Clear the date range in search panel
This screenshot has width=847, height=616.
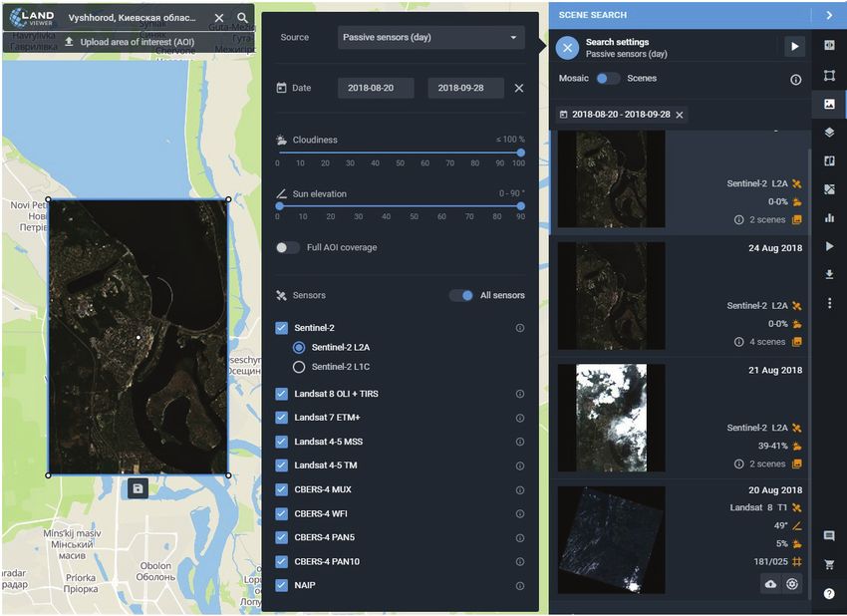pyautogui.click(x=518, y=88)
